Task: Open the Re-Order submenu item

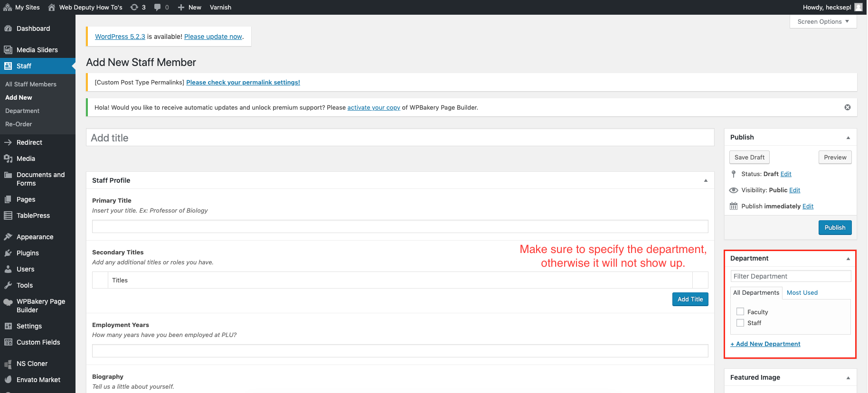Action: (x=19, y=124)
